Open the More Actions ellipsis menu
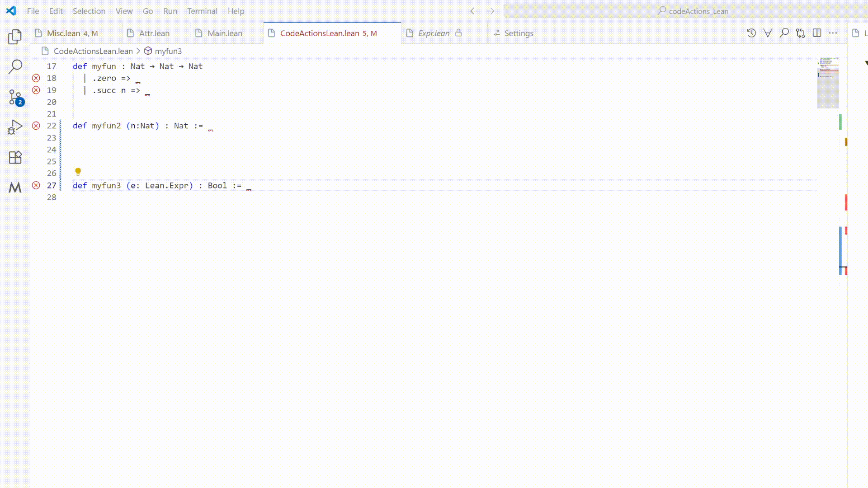 [x=833, y=33]
